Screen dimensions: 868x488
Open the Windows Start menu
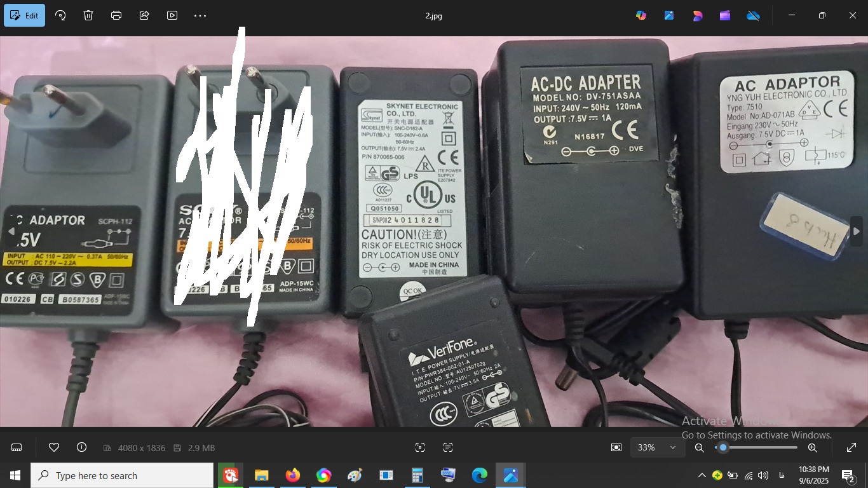(x=15, y=475)
